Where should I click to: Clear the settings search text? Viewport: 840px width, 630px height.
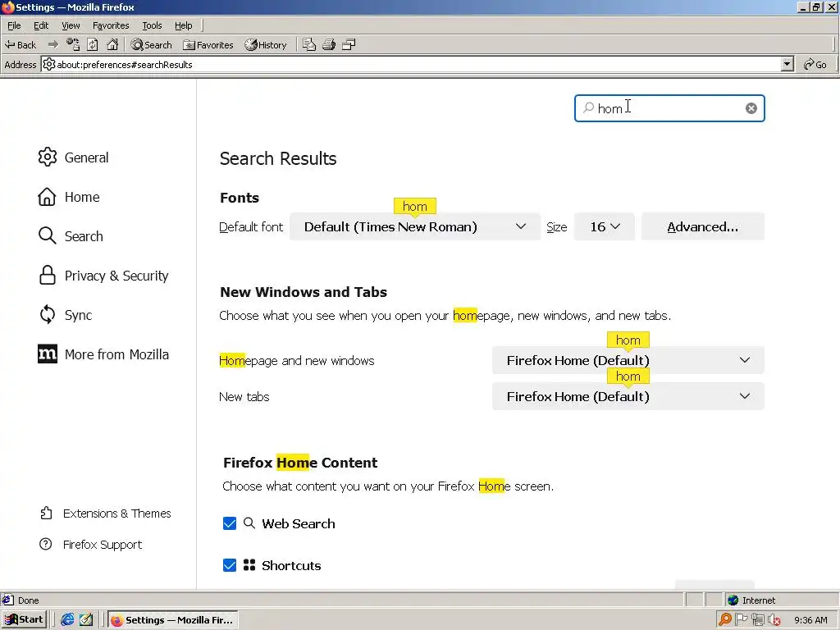pyautogui.click(x=751, y=108)
